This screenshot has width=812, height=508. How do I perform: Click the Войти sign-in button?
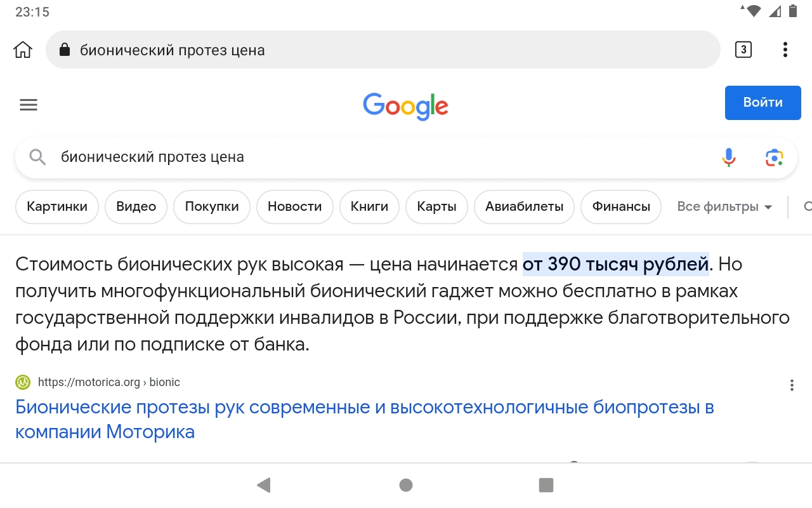(763, 102)
